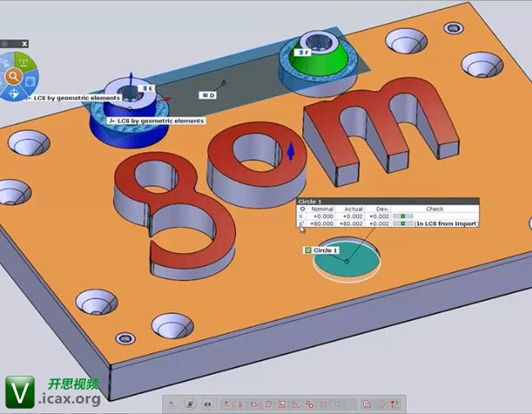Viewport: 532px width, 414px height.
Task: Select the E element label
Action: point(148,89)
